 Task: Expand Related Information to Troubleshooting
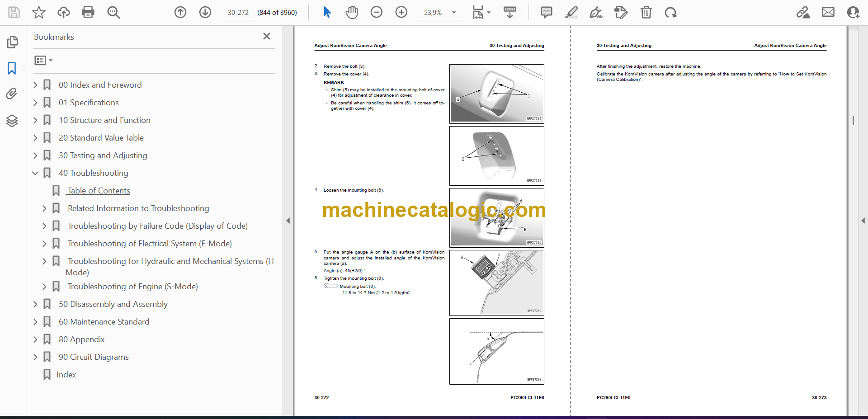[x=44, y=208]
